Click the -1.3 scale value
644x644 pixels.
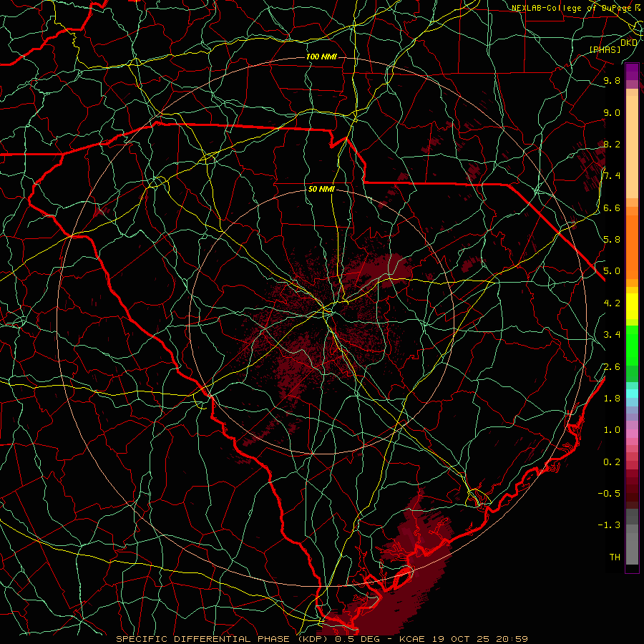[609, 525]
